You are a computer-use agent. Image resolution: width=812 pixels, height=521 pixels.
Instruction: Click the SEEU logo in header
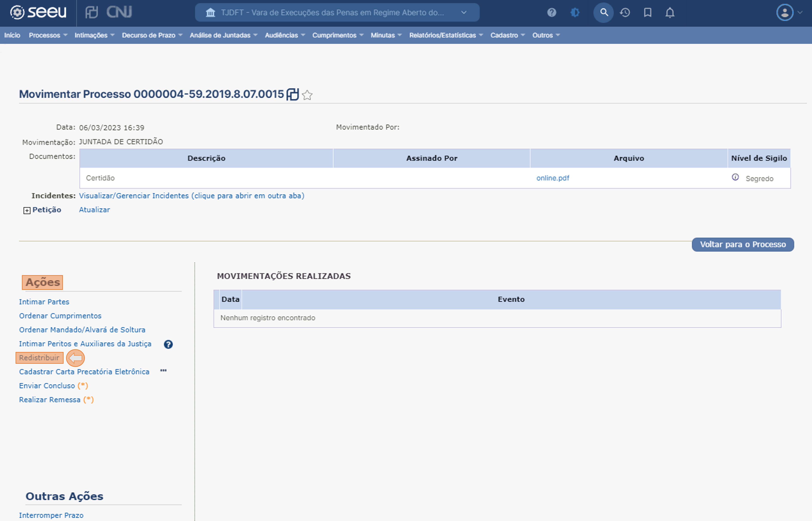38,12
